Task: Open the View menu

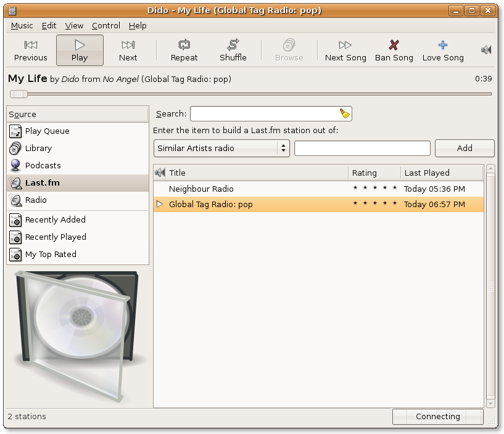Action: (74, 26)
